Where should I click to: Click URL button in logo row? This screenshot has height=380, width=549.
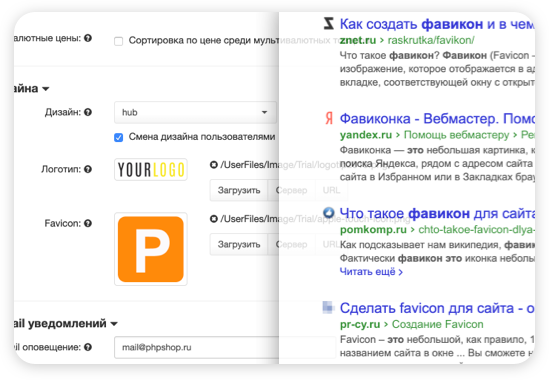point(331,190)
